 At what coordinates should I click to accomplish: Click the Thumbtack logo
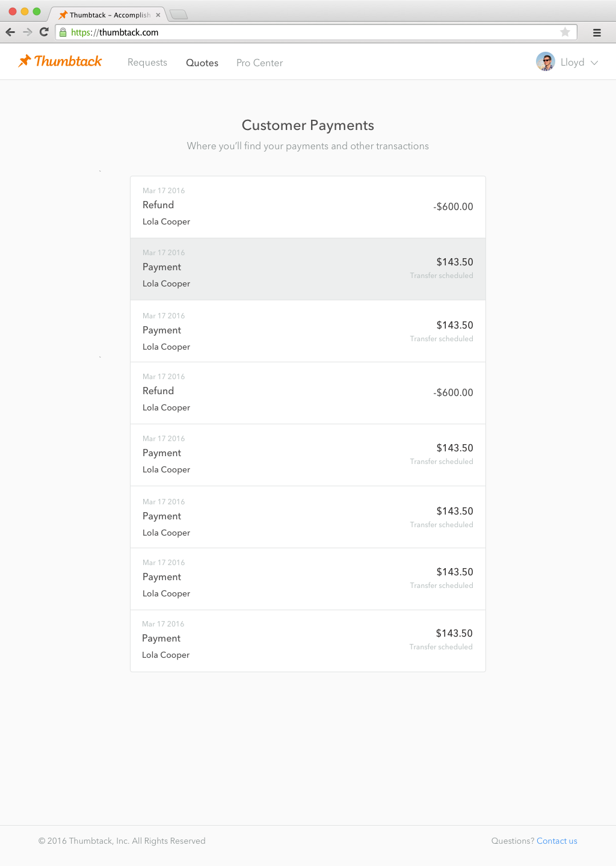point(60,61)
